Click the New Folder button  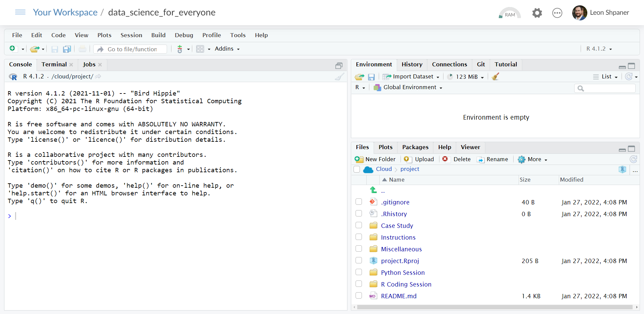click(x=375, y=160)
